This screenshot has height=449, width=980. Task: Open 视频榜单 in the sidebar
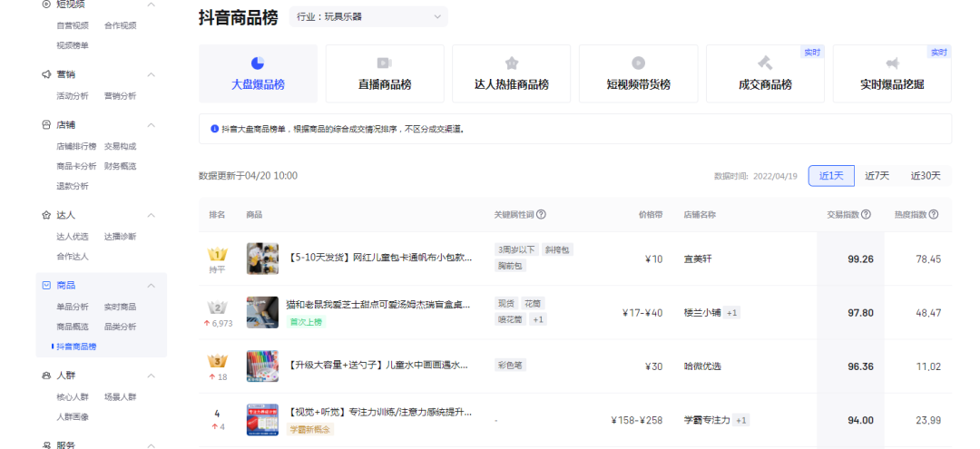[x=73, y=45]
